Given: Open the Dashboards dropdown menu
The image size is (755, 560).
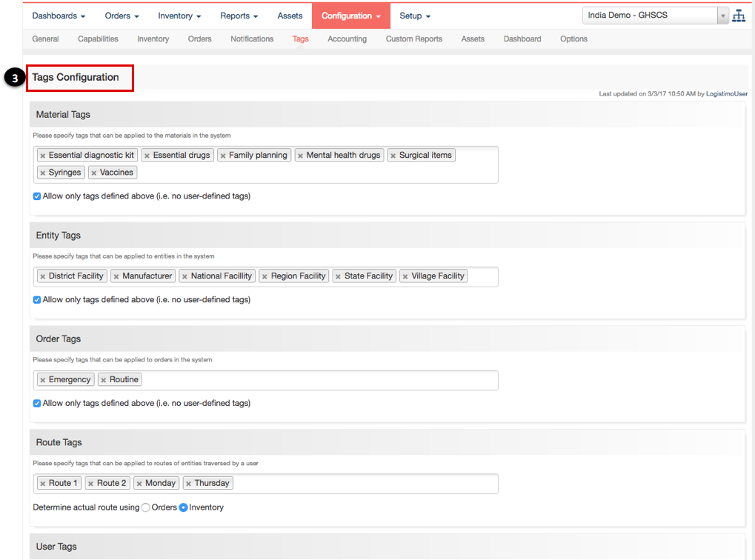Looking at the screenshot, I should tap(59, 16).
